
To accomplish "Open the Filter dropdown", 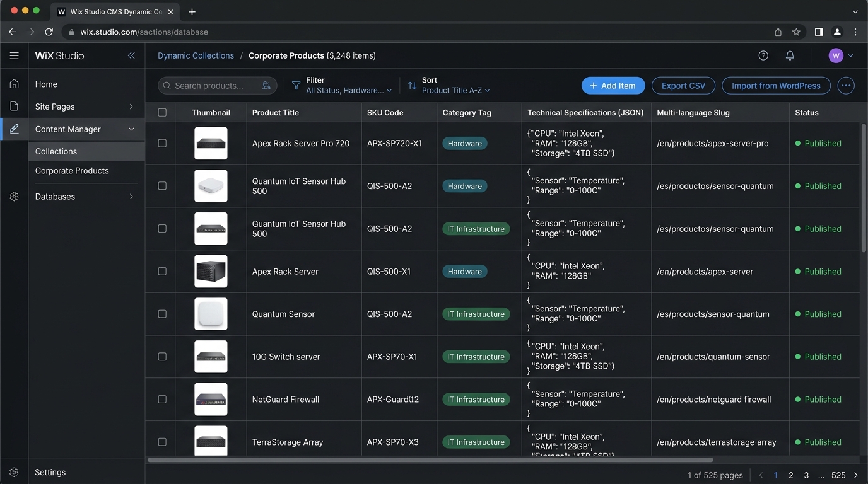I will click(341, 86).
